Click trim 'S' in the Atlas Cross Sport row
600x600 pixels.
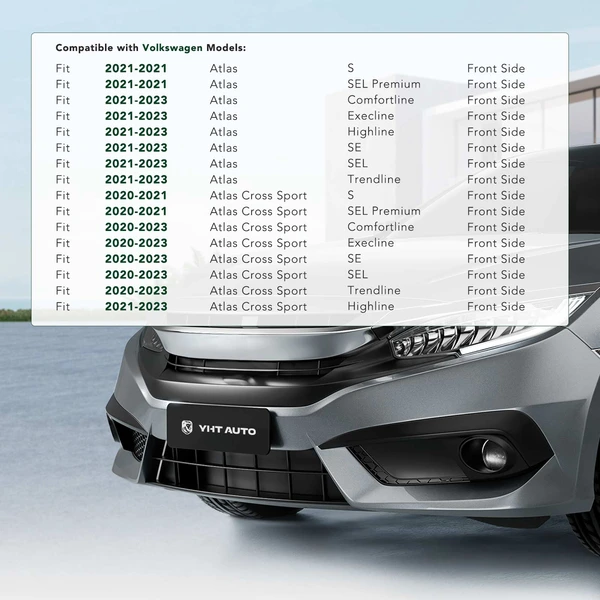pos(351,196)
